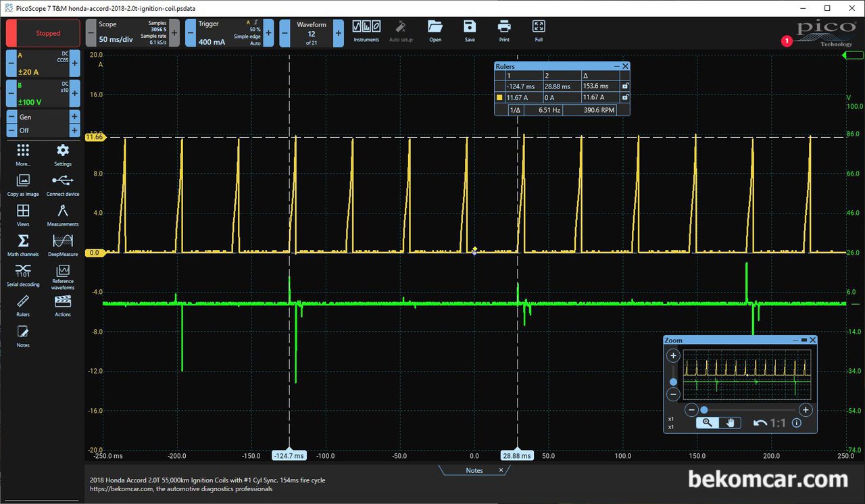The image size is (865, 504).
Task: Open Channel A ±20 A options
Action: coord(43,63)
